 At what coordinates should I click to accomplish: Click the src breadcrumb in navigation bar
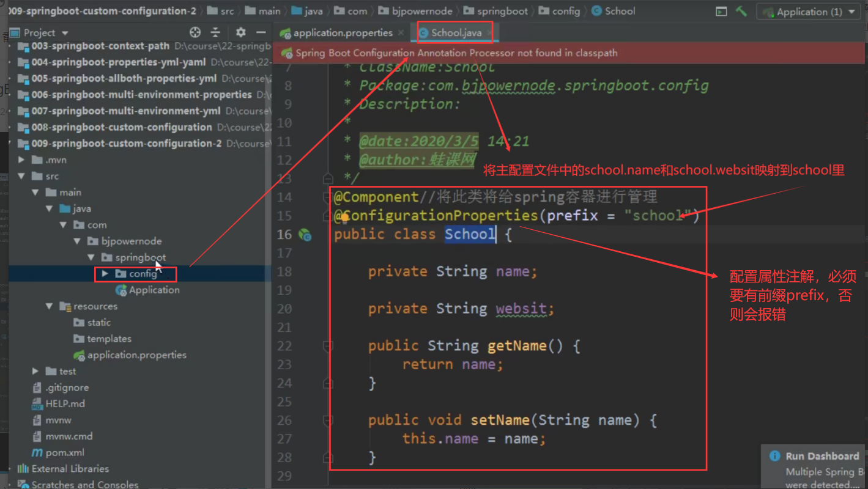pos(221,11)
